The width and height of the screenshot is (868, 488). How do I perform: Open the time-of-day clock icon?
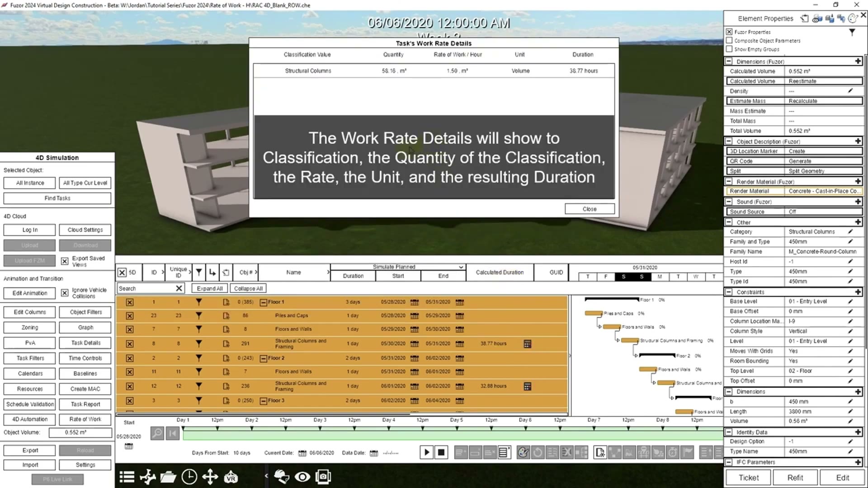189,477
